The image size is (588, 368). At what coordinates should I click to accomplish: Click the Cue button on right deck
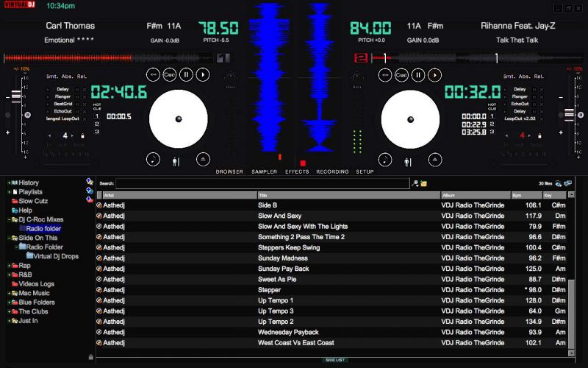pos(401,75)
